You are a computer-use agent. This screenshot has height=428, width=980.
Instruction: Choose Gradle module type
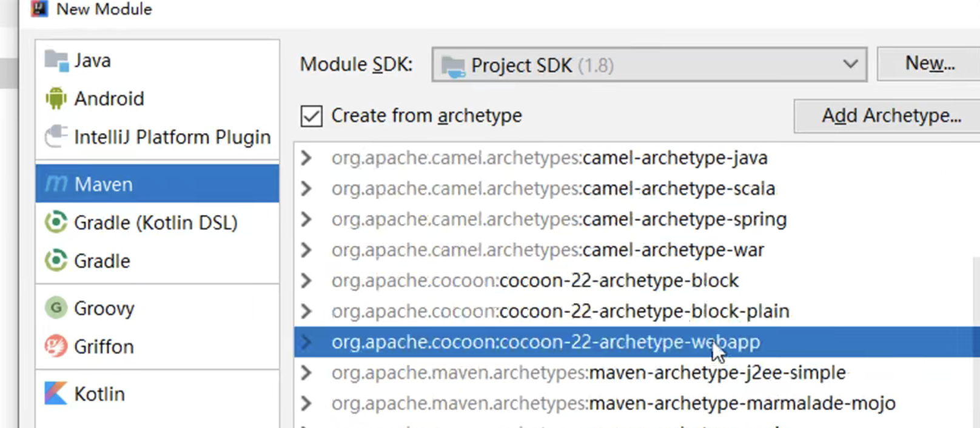click(x=157, y=261)
